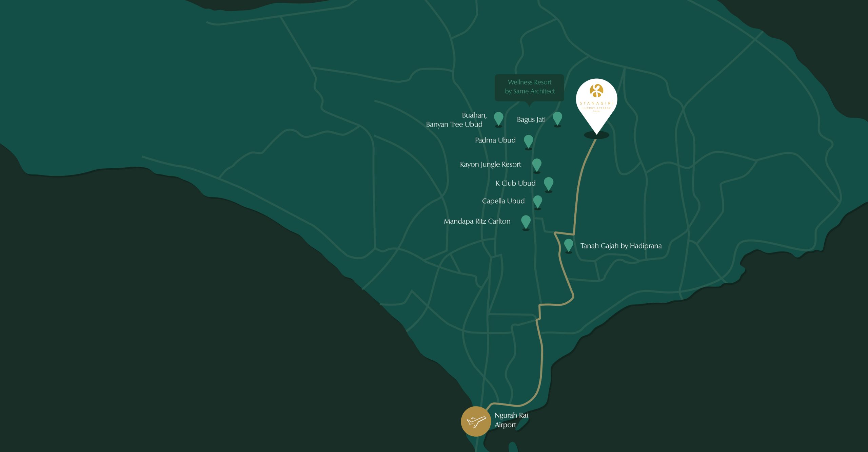This screenshot has height=452, width=868.
Task: Select the Buahan Banyan Tree Ubud pin
Action: (498, 119)
